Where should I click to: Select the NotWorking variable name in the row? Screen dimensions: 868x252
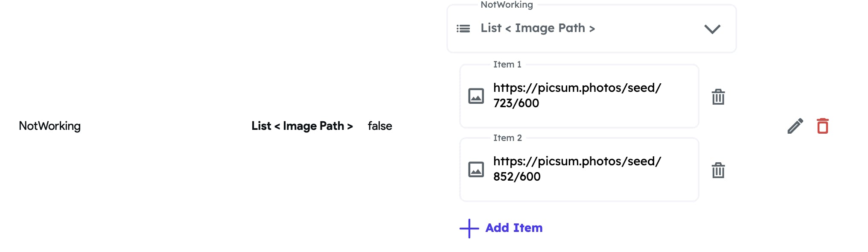tap(50, 126)
